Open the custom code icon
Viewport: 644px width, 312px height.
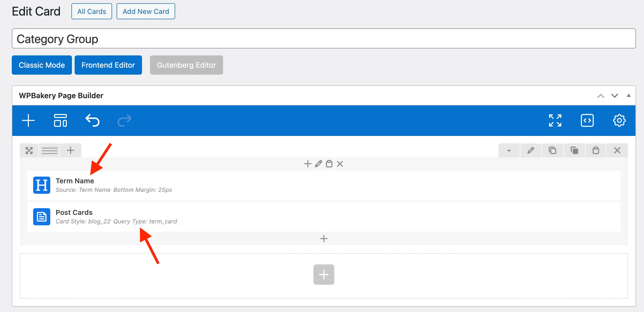[587, 120]
